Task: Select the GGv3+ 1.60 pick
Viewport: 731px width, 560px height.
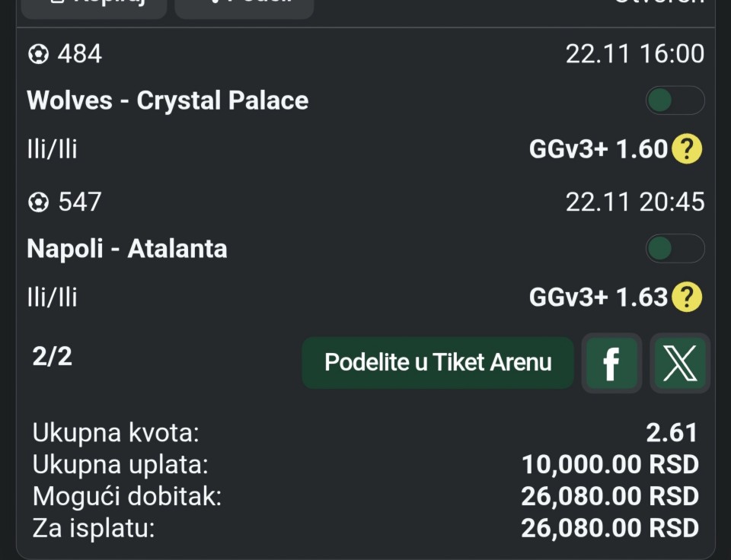Action: coord(599,149)
